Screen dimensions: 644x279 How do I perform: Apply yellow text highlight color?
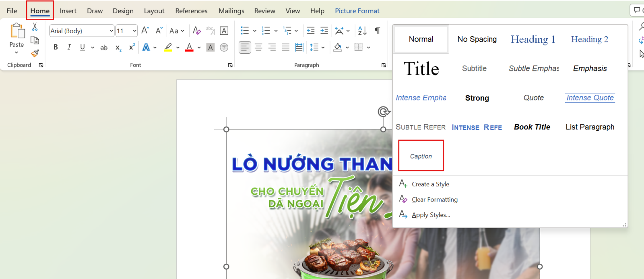click(x=168, y=48)
